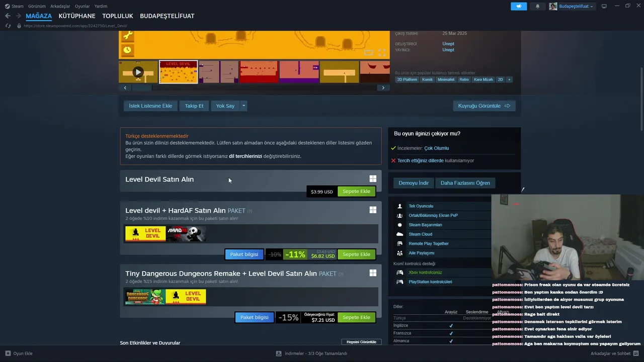Expand the screenshot to fullscreen

pos(382,52)
